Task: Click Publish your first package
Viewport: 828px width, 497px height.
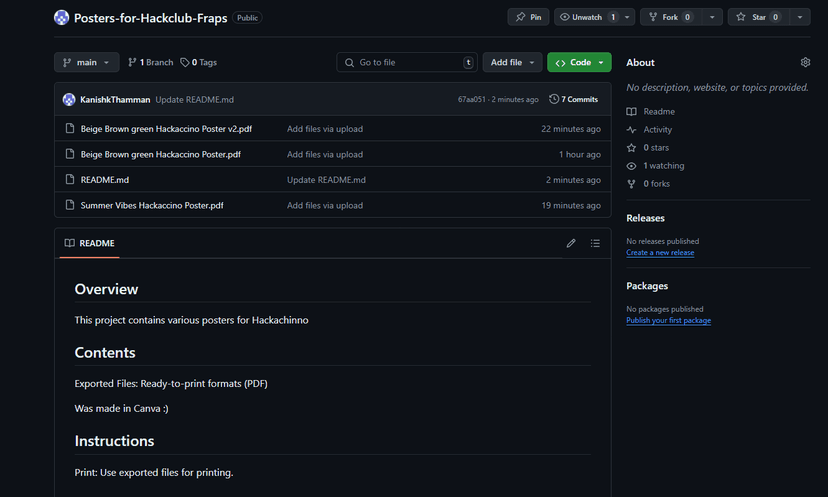Action: pyautogui.click(x=669, y=320)
